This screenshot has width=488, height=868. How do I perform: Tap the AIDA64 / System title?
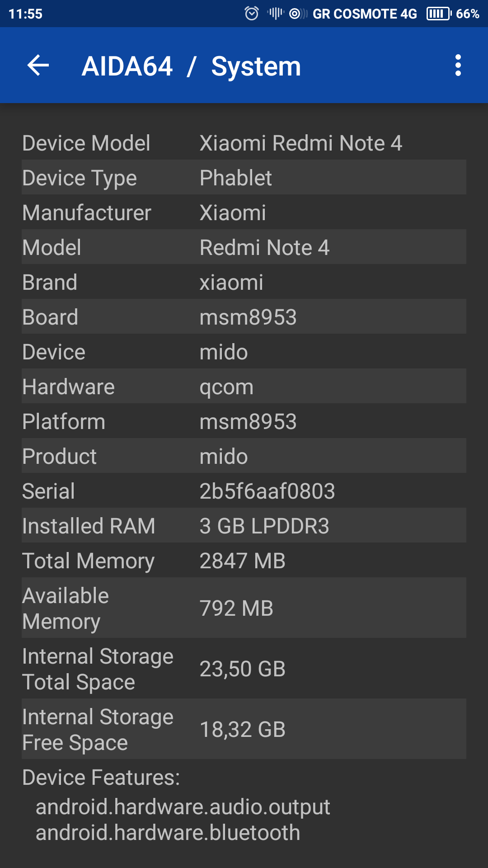pyautogui.click(x=191, y=66)
